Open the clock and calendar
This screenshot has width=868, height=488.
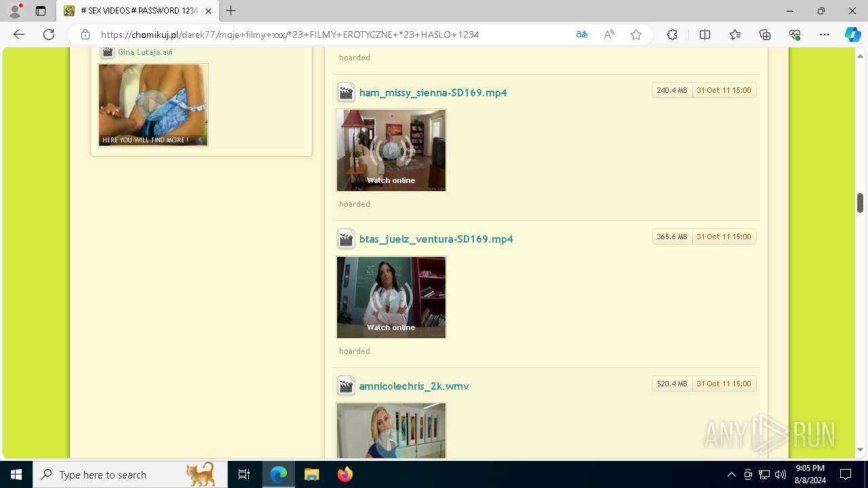click(x=810, y=474)
